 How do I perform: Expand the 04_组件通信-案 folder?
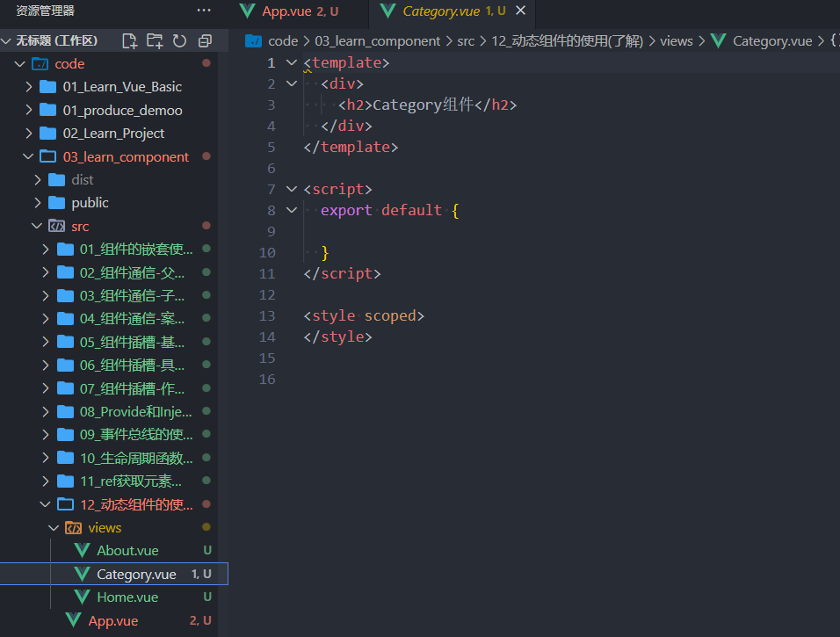pyautogui.click(x=46, y=319)
